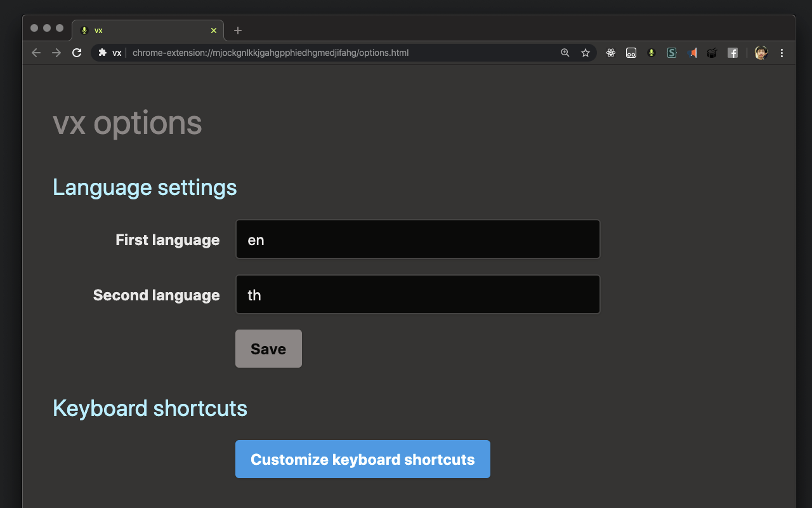Go back to previous page
This screenshot has width=812, height=508.
(36, 53)
